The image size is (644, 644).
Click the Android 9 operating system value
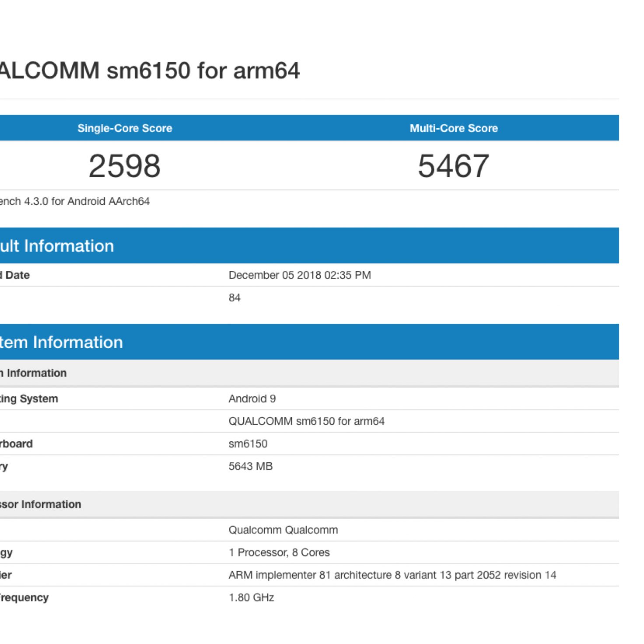point(252,399)
